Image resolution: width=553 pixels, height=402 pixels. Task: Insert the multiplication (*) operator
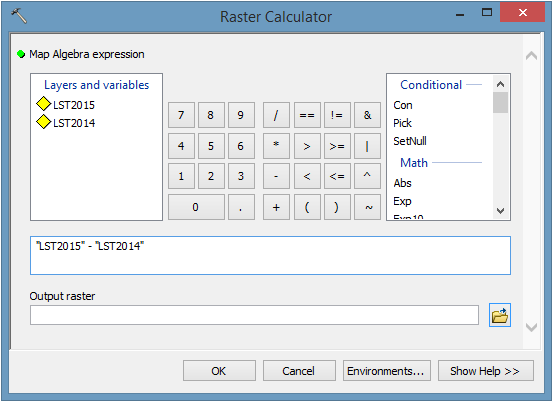[x=276, y=146]
